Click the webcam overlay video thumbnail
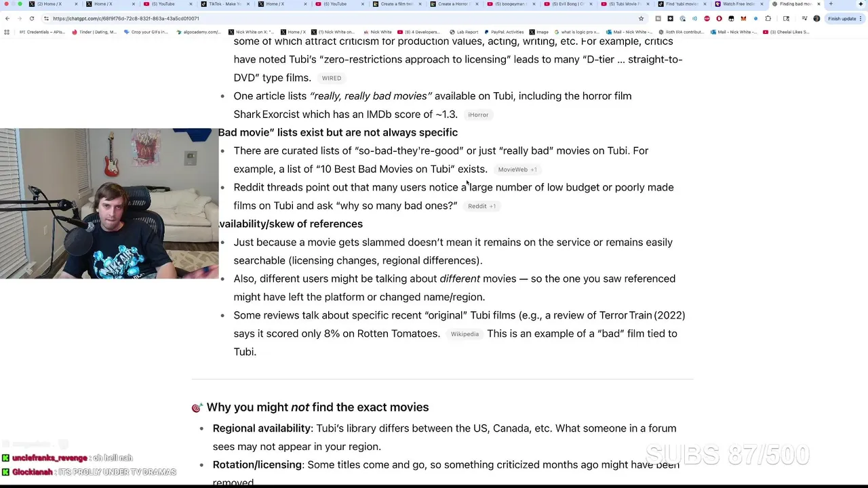This screenshot has width=868, height=488. 109,203
